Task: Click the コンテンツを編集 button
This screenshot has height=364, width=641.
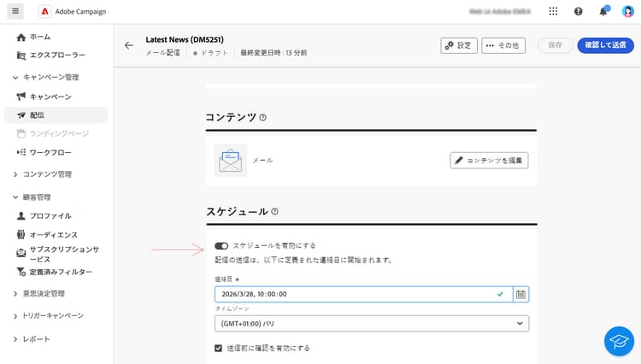Action: point(489,161)
